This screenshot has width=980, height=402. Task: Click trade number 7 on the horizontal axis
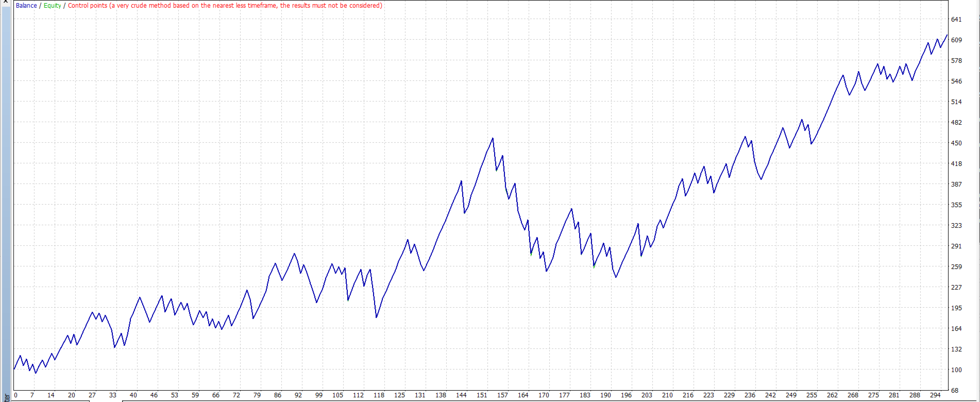pyautogui.click(x=32, y=395)
